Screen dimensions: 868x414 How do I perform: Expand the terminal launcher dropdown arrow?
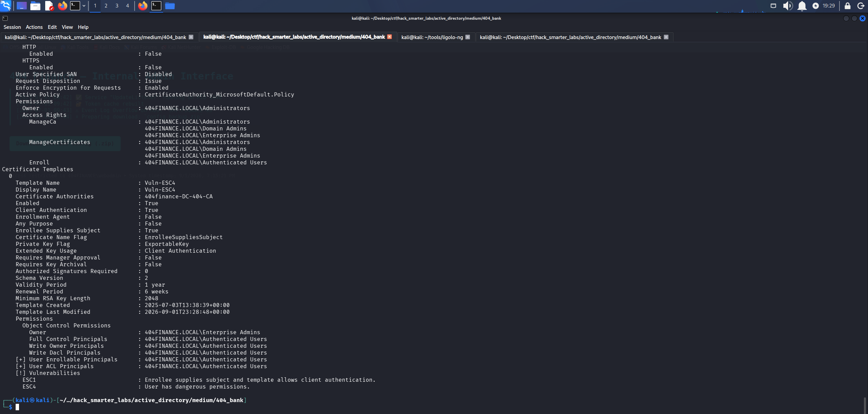pyautogui.click(x=84, y=6)
